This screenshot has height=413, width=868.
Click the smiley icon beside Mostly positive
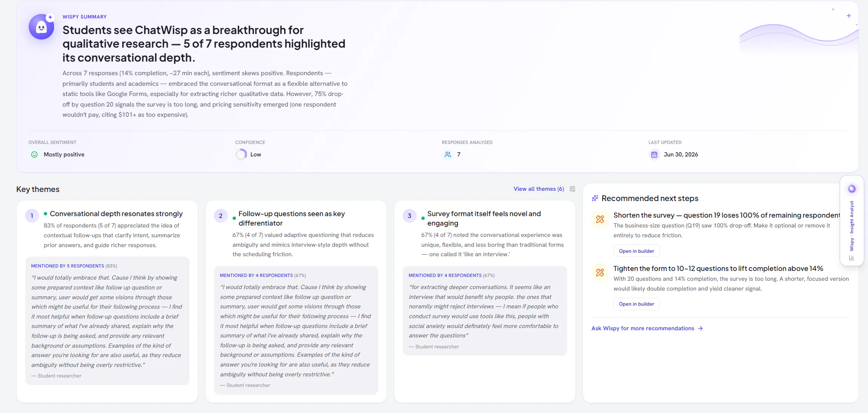(x=34, y=155)
